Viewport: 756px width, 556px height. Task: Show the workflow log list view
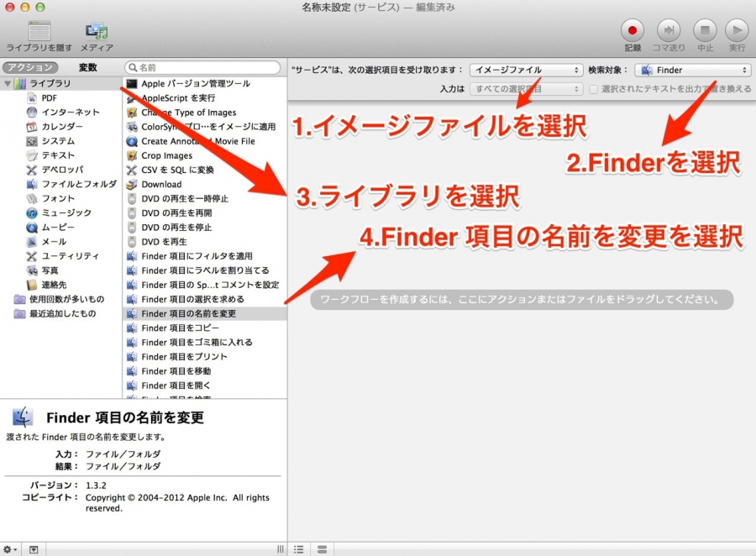tap(299, 549)
